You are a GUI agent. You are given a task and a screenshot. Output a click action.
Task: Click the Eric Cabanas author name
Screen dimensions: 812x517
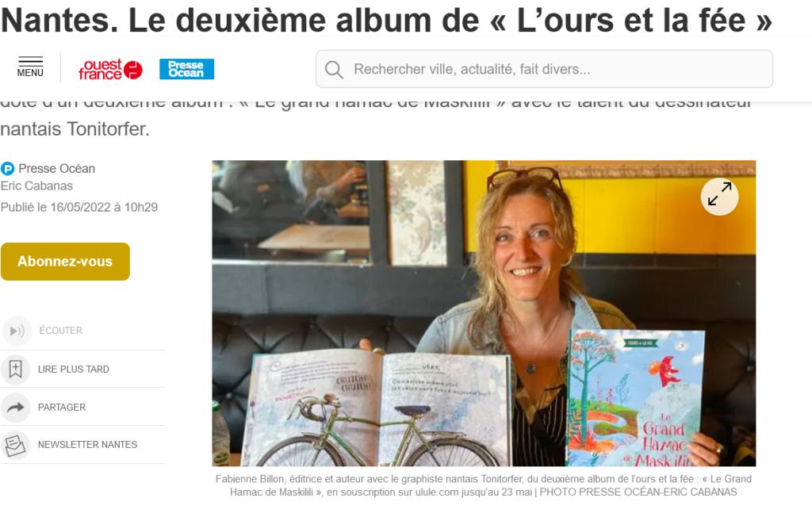point(36,186)
